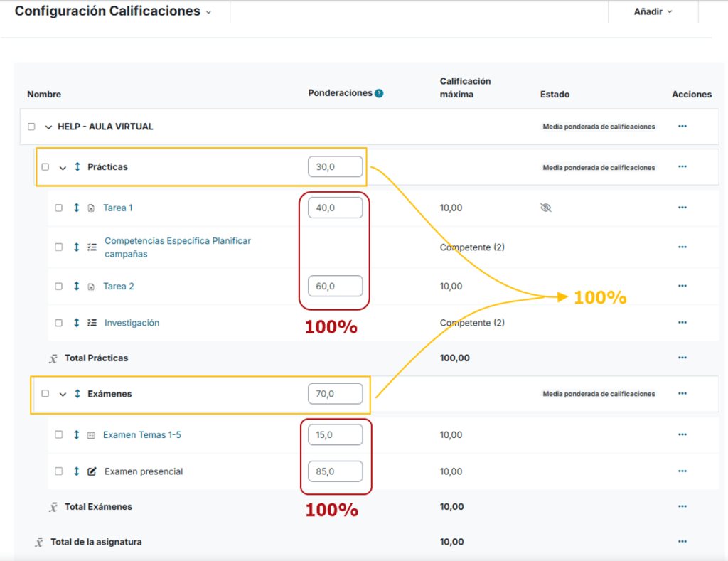This screenshot has width=728, height=561.
Task: Open actions ellipsis for Tarea 2 row
Action: pos(682,286)
